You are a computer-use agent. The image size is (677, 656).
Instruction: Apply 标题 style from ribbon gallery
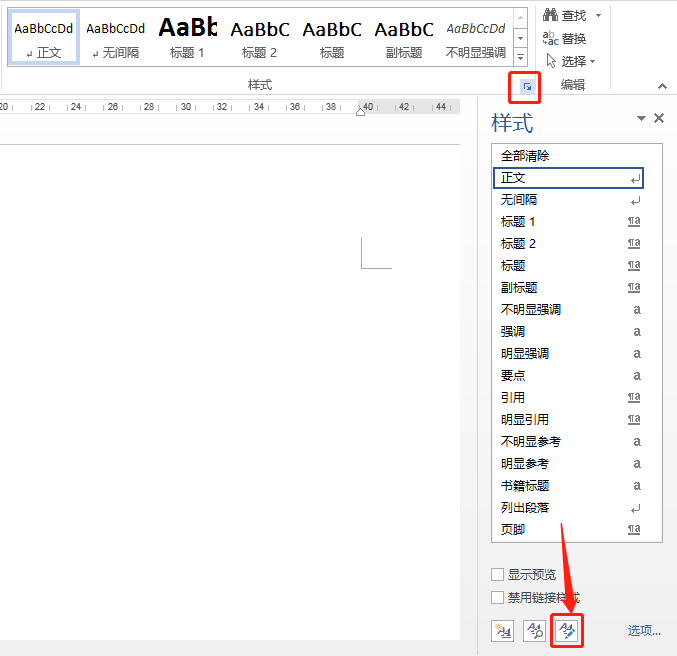coord(332,38)
